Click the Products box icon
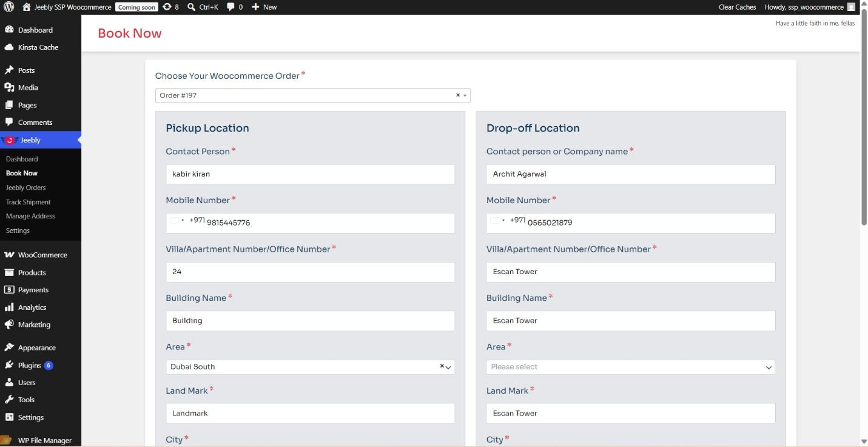868x447 pixels. pos(9,272)
